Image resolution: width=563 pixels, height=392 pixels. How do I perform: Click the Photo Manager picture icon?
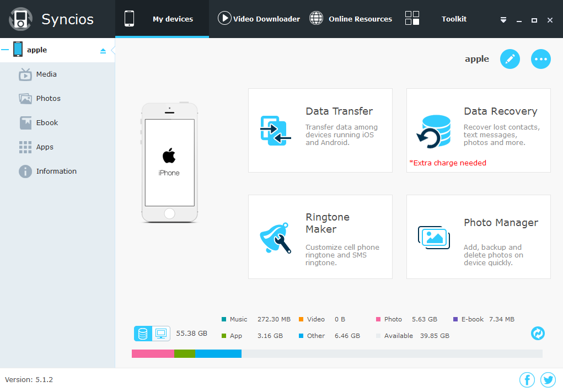point(434,238)
